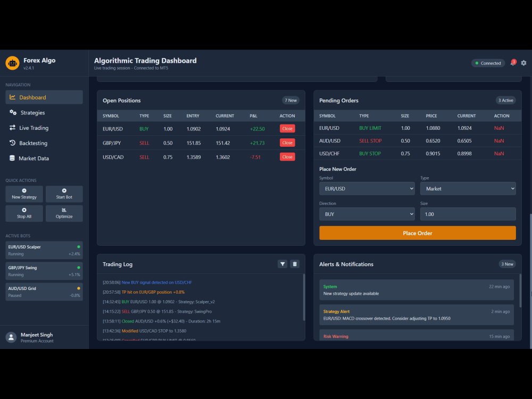This screenshot has width=532, height=399.
Task: Click the 7 New positions badge
Action: pyautogui.click(x=291, y=101)
